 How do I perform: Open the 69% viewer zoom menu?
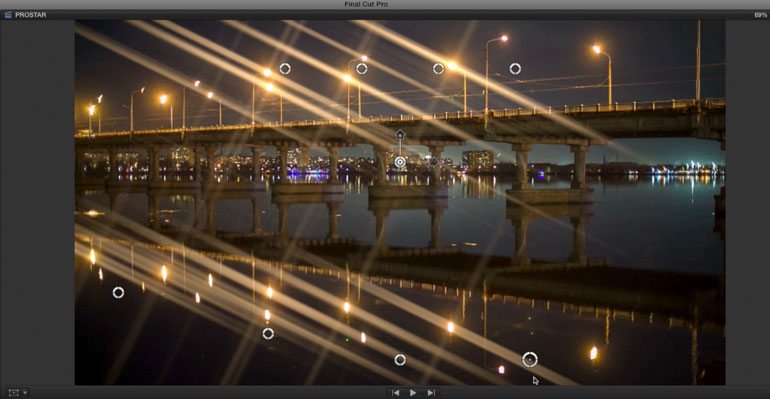760,15
